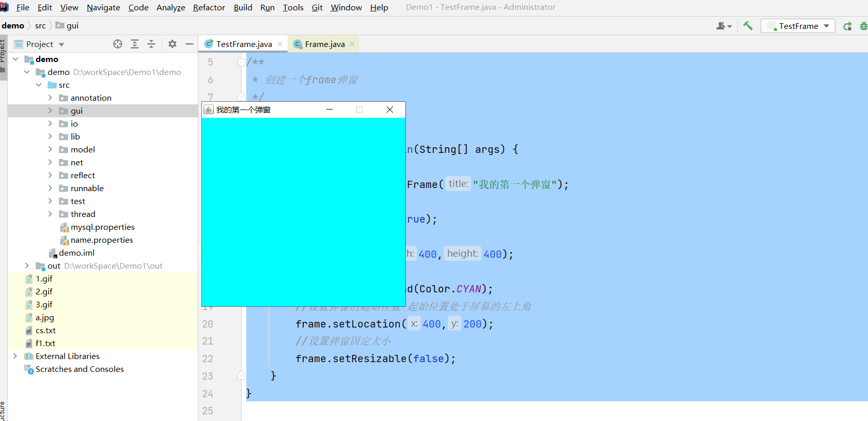Viewport: 868px width, 421px height.
Task: Open the code-with-me user icon dropdown
Action: click(x=724, y=26)
